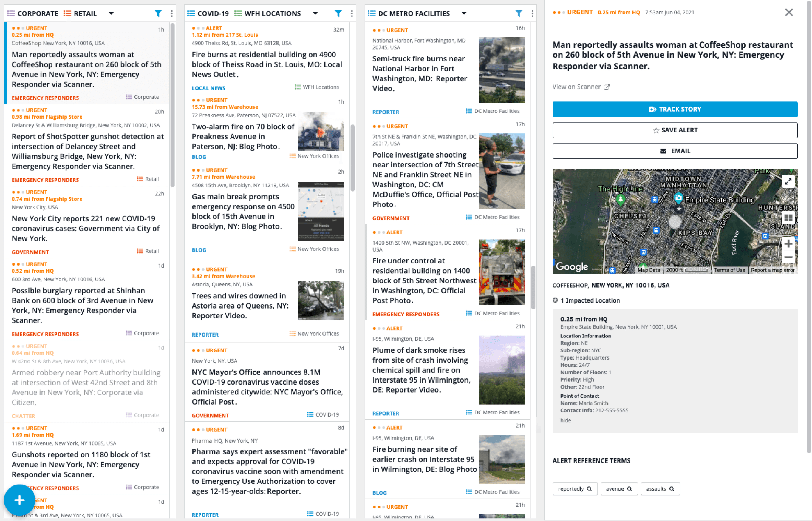The height and width of the screenshot is (521, 812).
Task: Open the Semi-truck fire photo thumbnail
Action: (501, 70)
